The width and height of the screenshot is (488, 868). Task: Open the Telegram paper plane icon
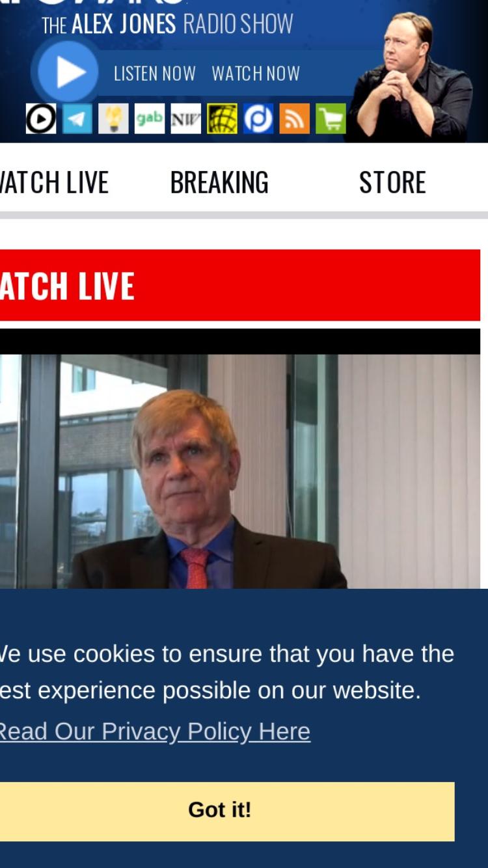77,119
